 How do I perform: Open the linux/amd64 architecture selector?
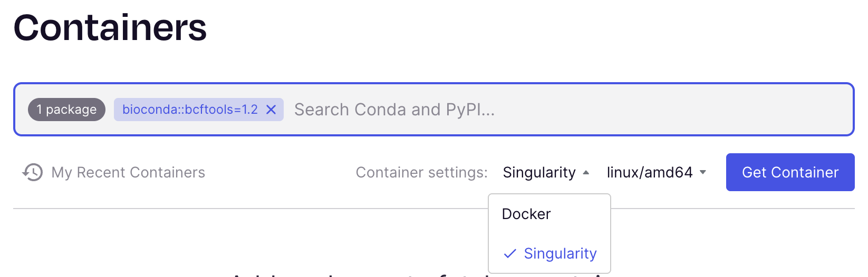pos(657,172)
